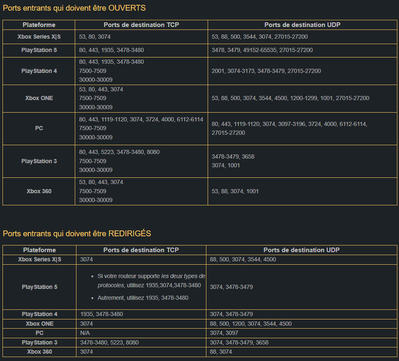399x361 pixels.
Task: Click '7500-7509' in OUVERTS PC row
Action: [x=93, y=128]
